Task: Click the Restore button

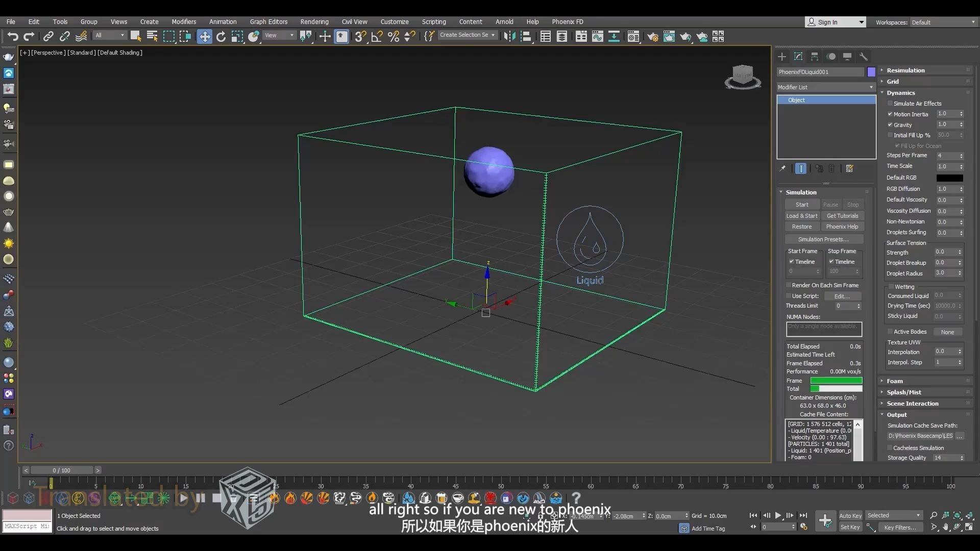Action: pyautogui.click(x=802, y=227)
